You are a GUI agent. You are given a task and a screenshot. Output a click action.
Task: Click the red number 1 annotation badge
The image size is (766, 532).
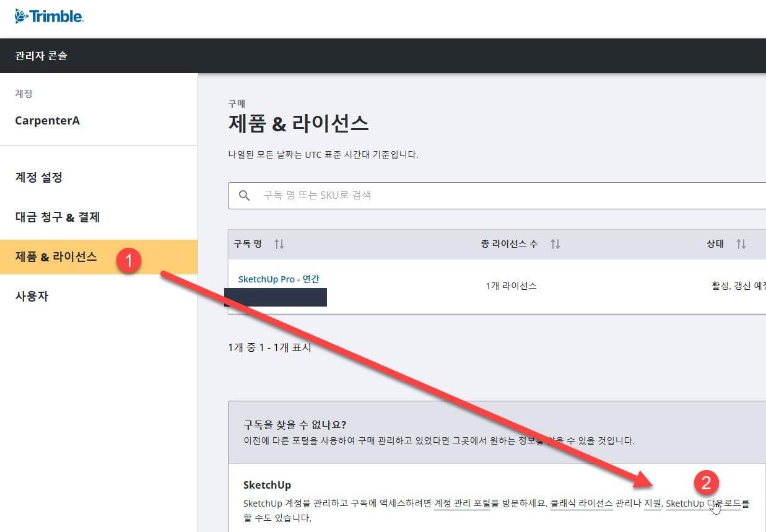[129, 261]
